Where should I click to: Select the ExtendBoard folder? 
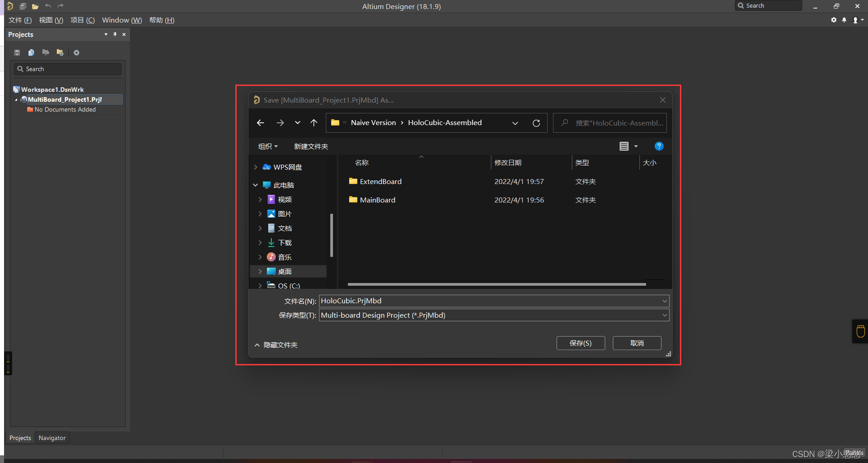click(380, 181)
